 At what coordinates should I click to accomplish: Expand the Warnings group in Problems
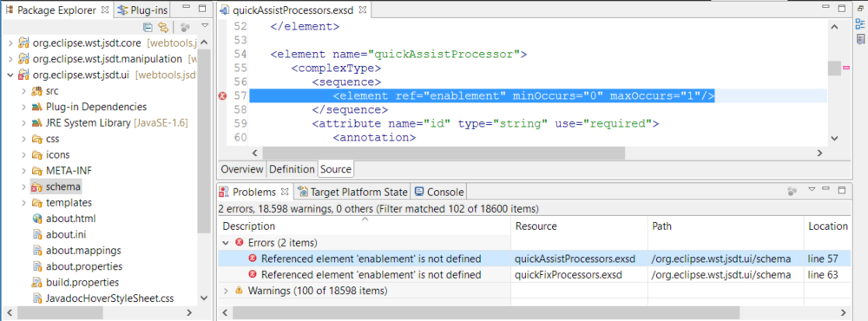tap(226, 290)
